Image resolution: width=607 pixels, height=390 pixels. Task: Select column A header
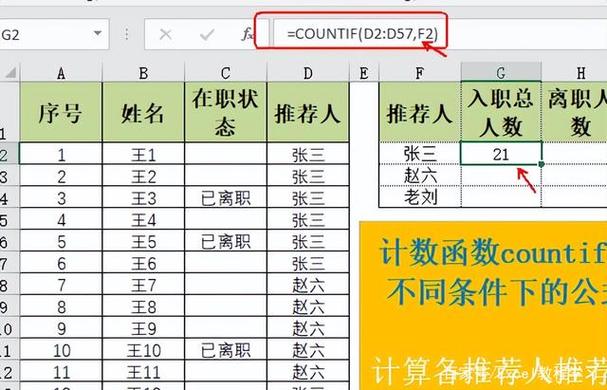(61, 73)
